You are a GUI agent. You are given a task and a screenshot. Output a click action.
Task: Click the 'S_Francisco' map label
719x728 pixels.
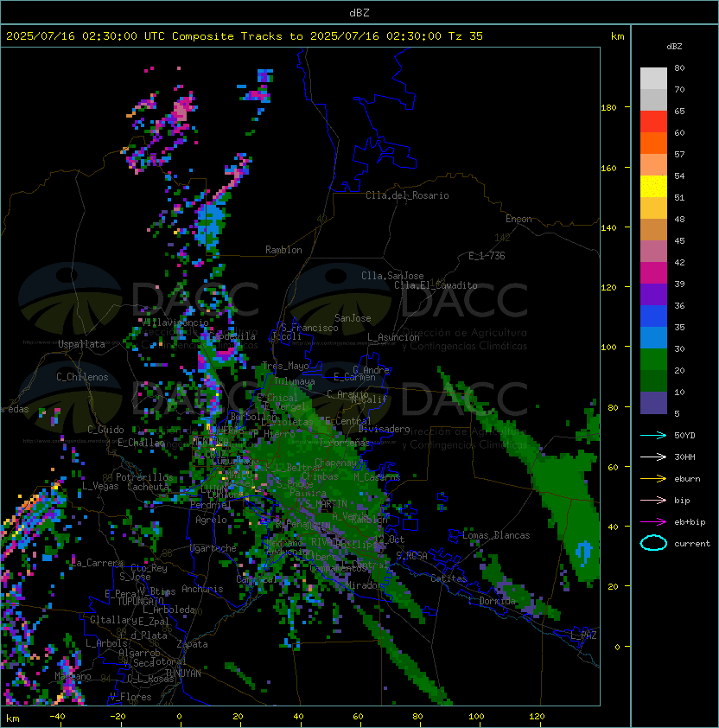coord(309,329)
